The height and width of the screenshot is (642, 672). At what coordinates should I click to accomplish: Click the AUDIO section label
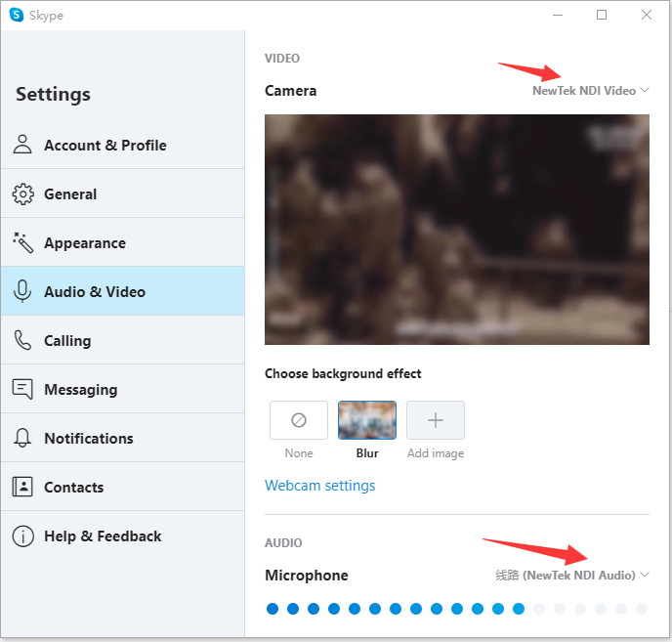283,543
